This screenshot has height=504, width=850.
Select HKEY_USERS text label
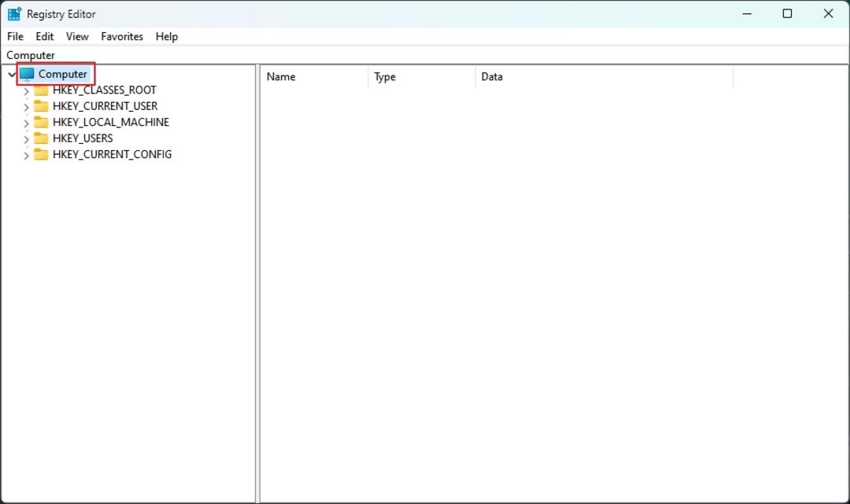[83, 138]
